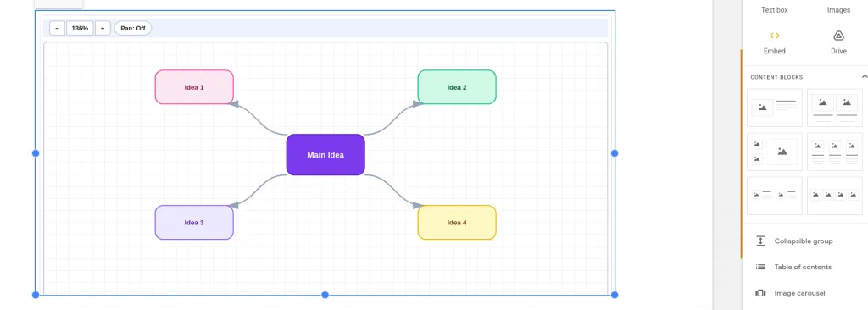
Task: Insert an Image carousel
Action: pos(803,293)
